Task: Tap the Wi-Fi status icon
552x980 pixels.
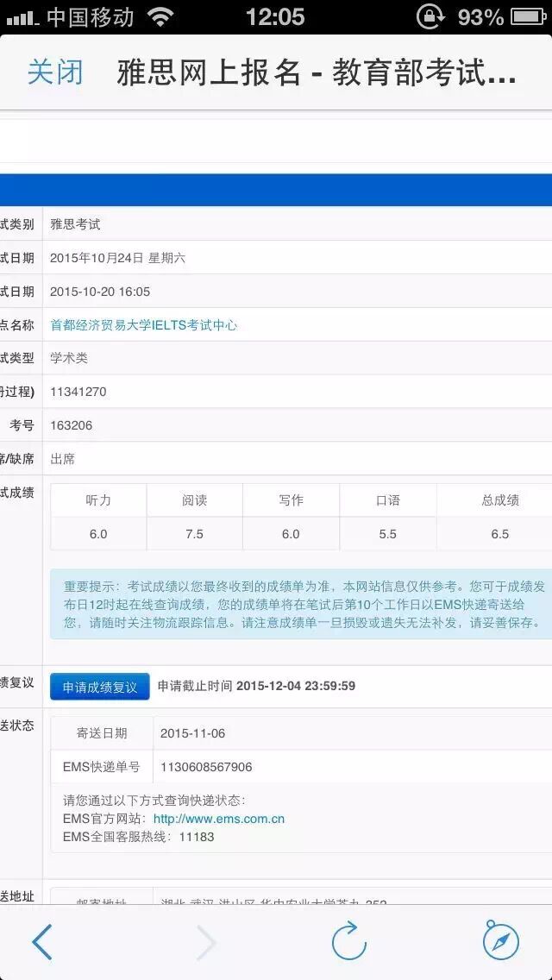Action: point(161,17)
